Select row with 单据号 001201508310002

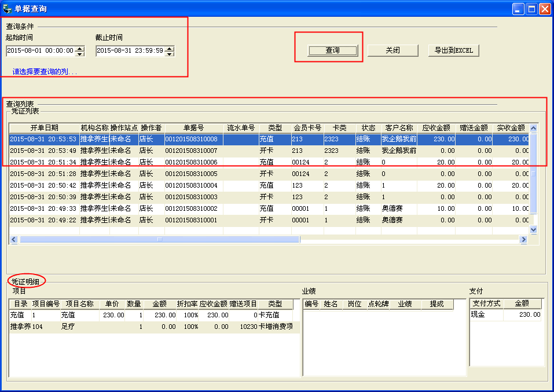269,208
